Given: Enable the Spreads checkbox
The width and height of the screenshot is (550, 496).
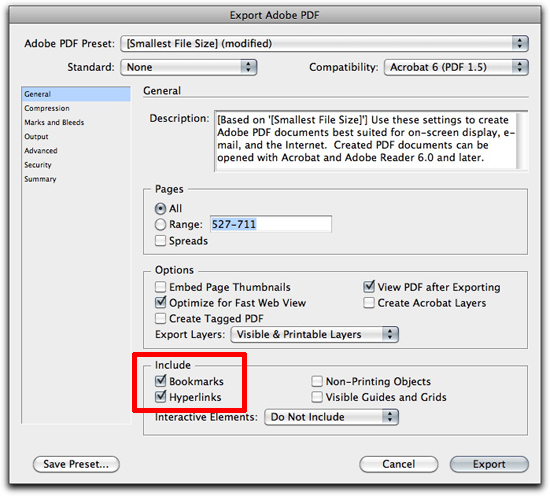Looking at the screenshot, I should click(x=160, y=241).
